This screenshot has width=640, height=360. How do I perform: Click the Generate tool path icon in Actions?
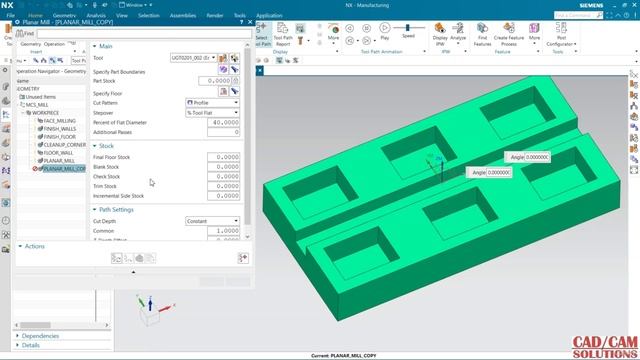coord(117,258)
